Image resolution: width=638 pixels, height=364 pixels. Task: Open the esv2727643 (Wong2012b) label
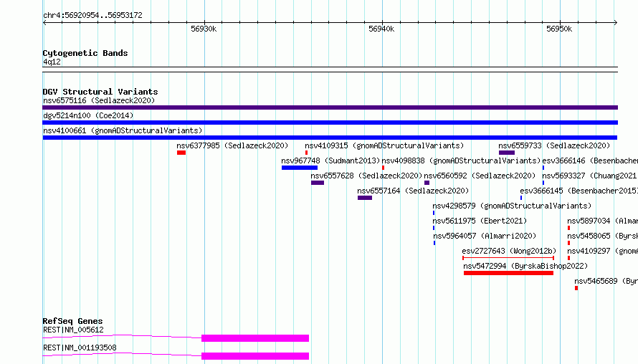pos(509,251)
